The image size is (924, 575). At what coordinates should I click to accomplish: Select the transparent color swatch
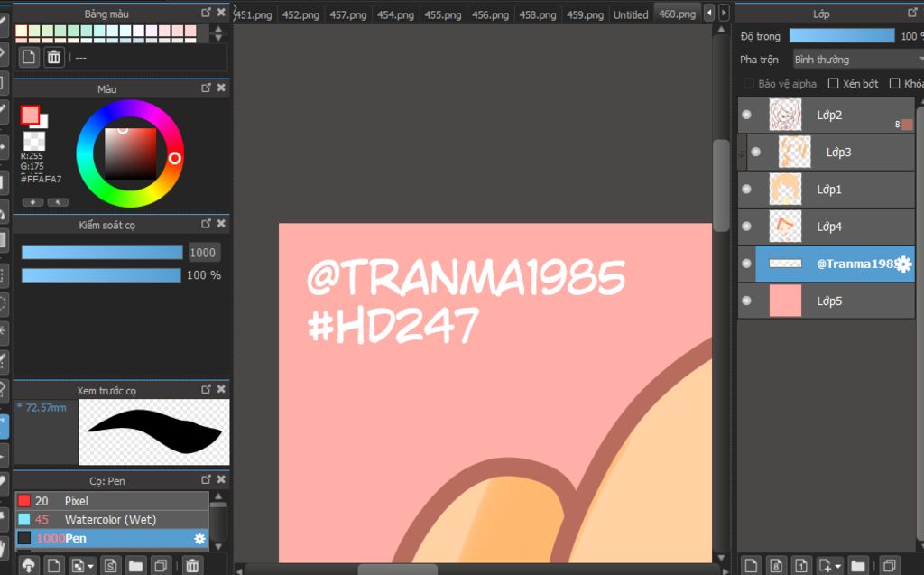point(33,141)
